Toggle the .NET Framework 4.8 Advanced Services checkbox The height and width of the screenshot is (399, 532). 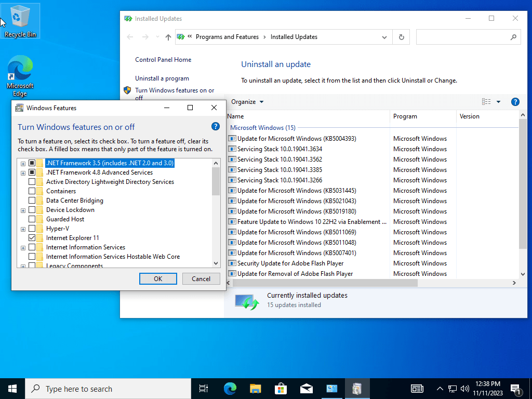pyautogui.click(x=32, y=172)
